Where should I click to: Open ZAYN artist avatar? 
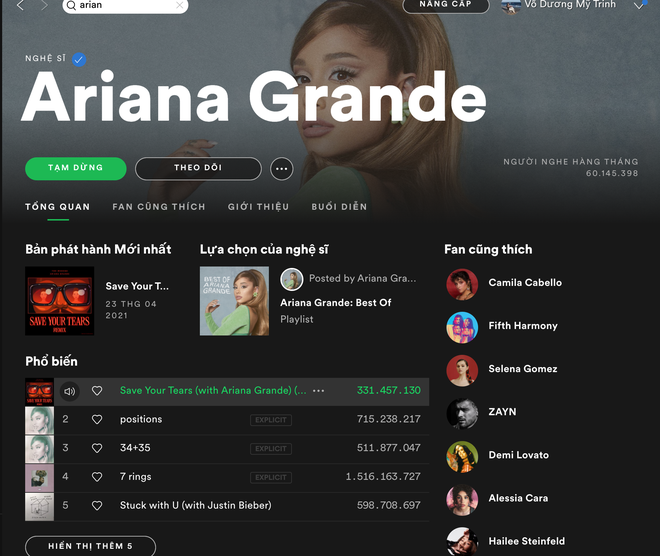(462, 414)
